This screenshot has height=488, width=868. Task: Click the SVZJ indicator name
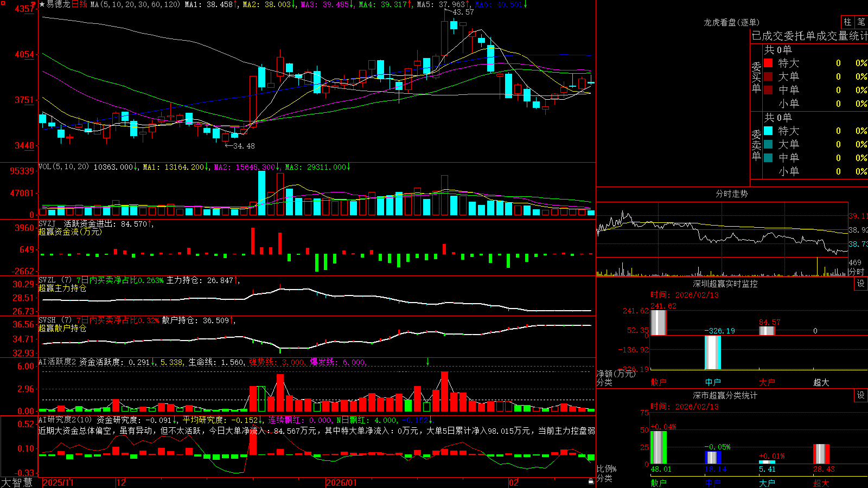click(x=47, y=223)
